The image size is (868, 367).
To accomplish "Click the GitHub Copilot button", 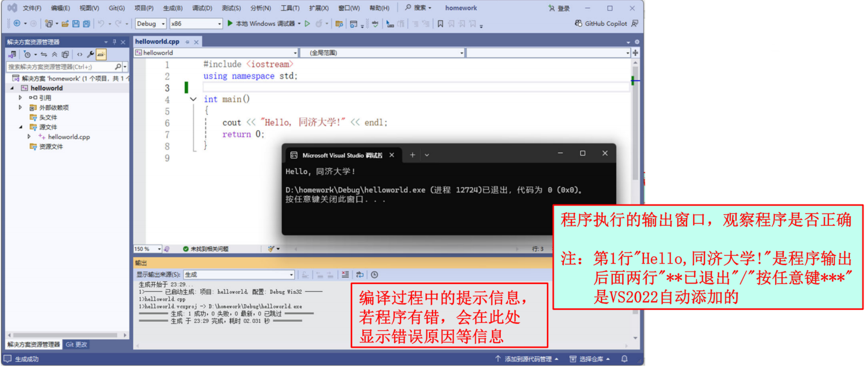I will 601,24.
